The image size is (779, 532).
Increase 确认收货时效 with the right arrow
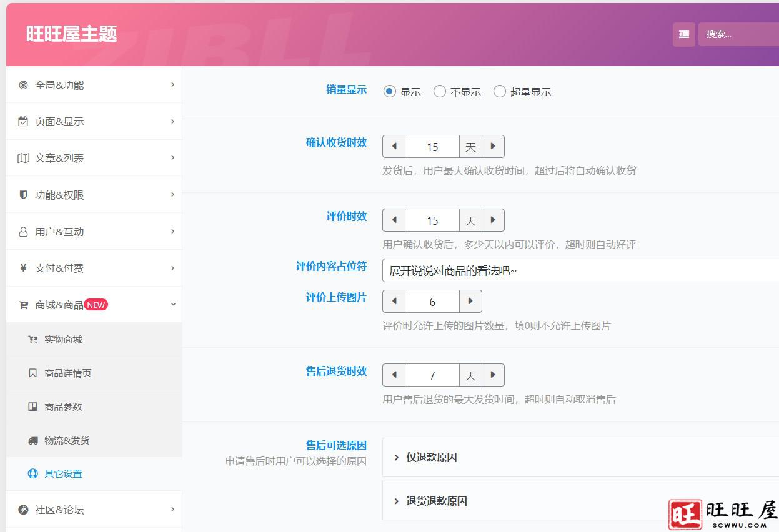[493, 146]
